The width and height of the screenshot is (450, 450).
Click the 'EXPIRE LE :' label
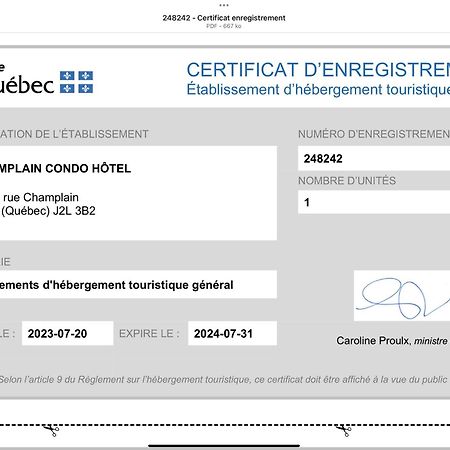[x=149, y=333]
